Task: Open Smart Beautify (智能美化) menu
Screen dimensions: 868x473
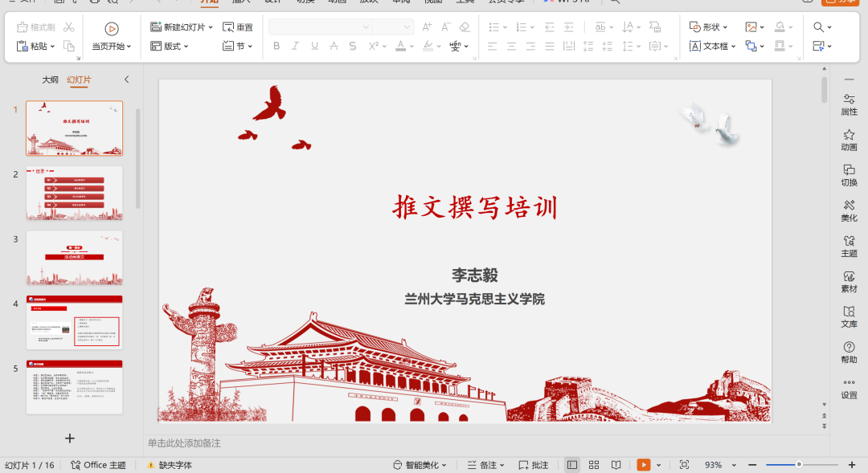Action: tap(420, 465)
